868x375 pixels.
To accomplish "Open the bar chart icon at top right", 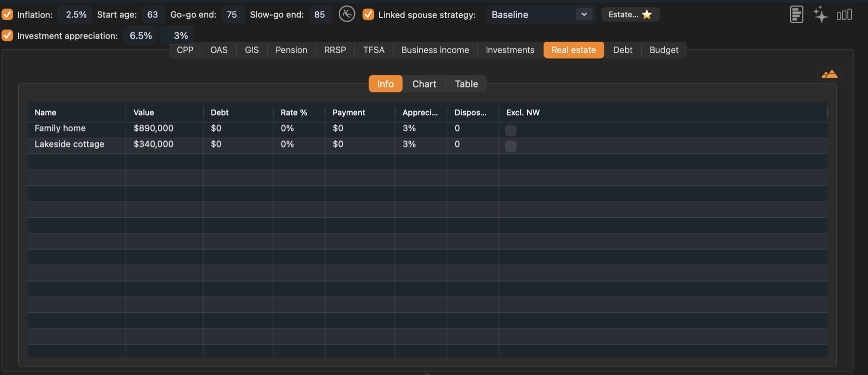I will 844,15.
